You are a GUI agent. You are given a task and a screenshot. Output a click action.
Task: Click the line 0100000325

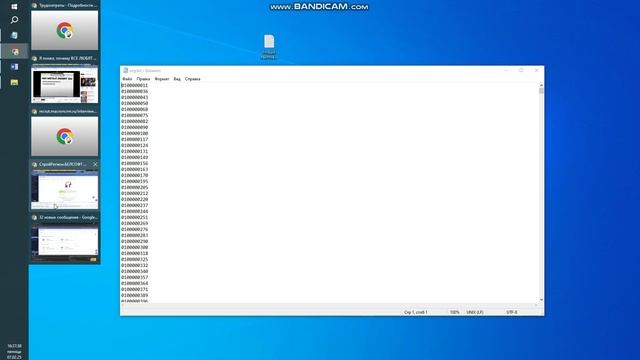pyautogui.click(x=135, y=259)
